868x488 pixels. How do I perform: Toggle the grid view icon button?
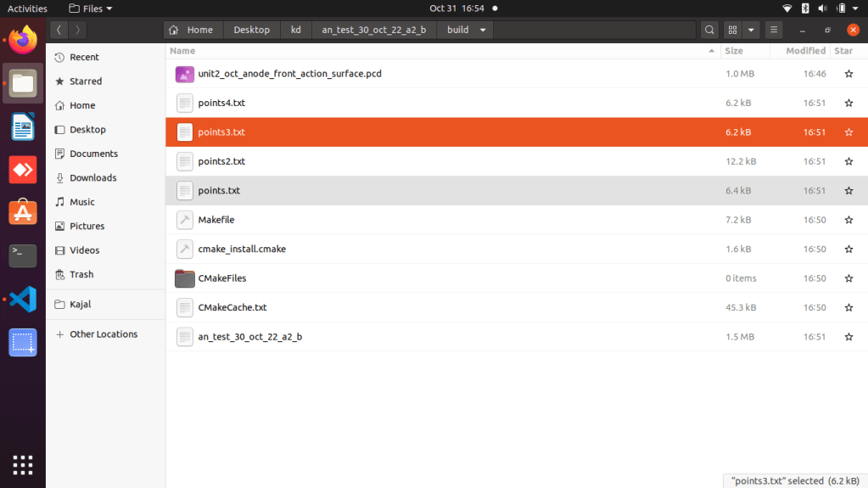[x=732, y=30]
